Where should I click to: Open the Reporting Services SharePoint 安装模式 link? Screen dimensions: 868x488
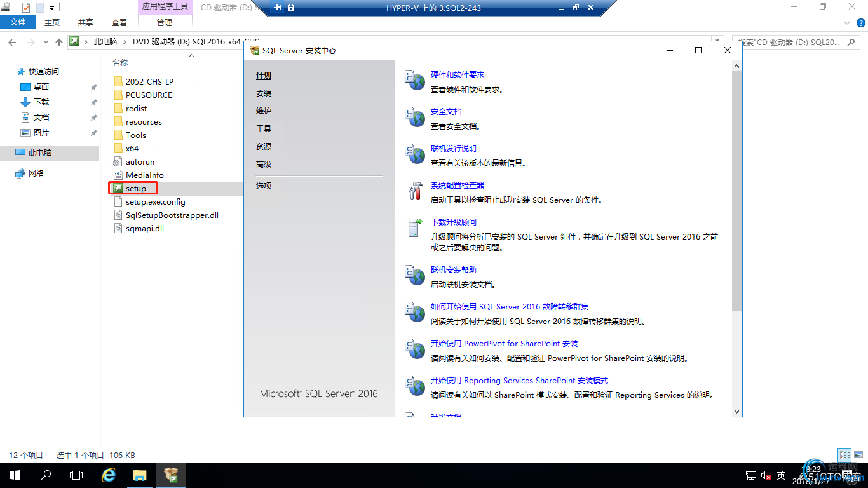pos(520,381)
